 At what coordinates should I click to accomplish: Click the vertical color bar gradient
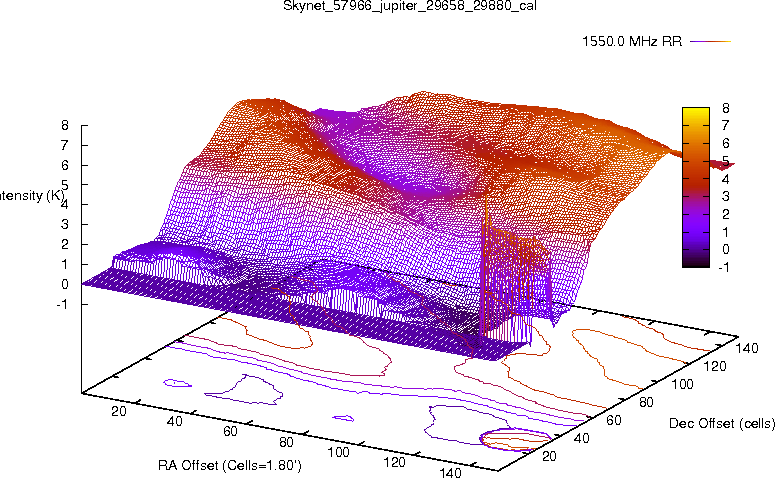click(x=695, y=187)
